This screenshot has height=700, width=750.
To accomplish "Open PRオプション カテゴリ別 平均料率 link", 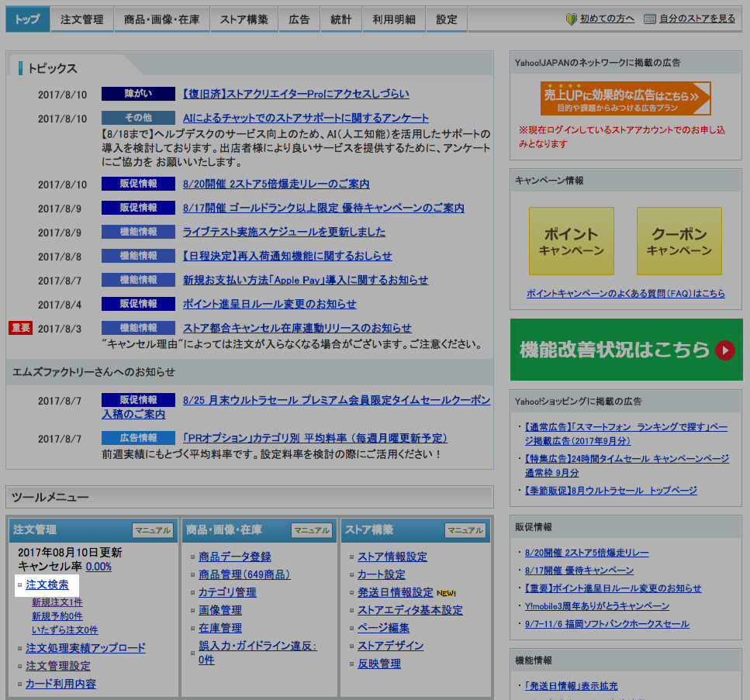I will [x=315, y=438].
